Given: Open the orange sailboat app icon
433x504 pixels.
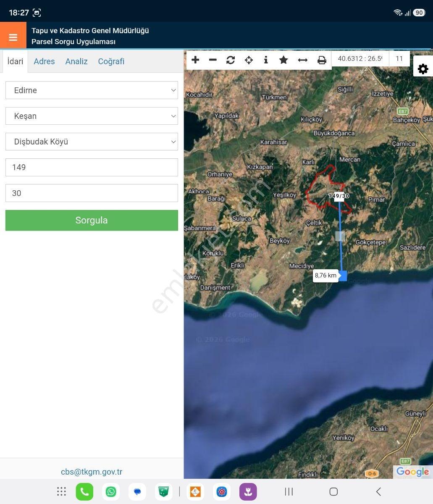Looking at the screenshot, I should 195,491.
